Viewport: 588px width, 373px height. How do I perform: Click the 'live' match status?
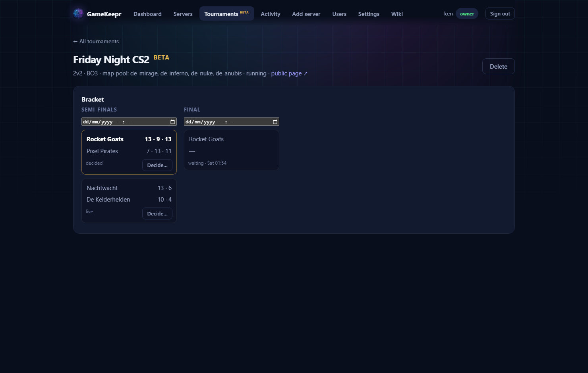89,211
